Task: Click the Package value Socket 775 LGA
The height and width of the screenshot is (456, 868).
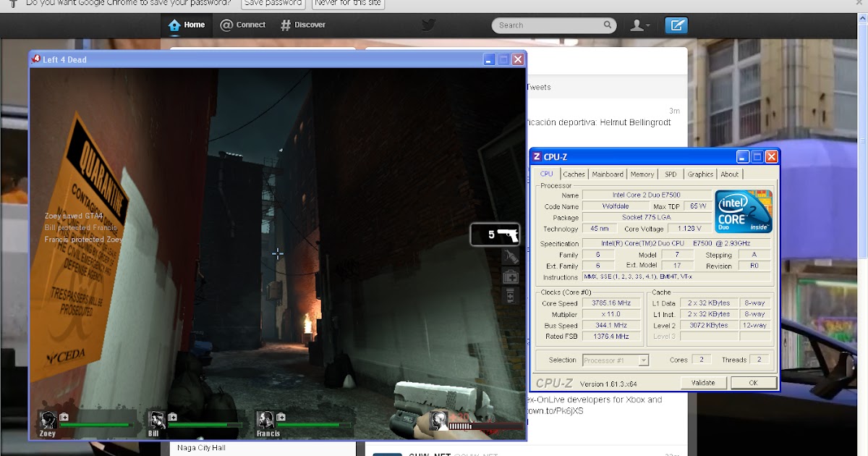Action: (646, 218)
